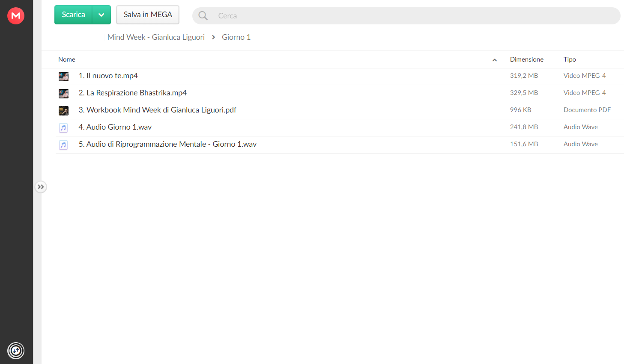Sort files by Dimensione column
Image resolution: width=624 pixels, height=364 pixels.
pos(526,59)
